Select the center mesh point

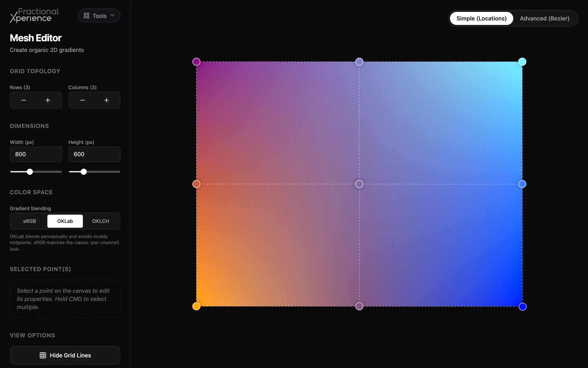tap(359, 184)
